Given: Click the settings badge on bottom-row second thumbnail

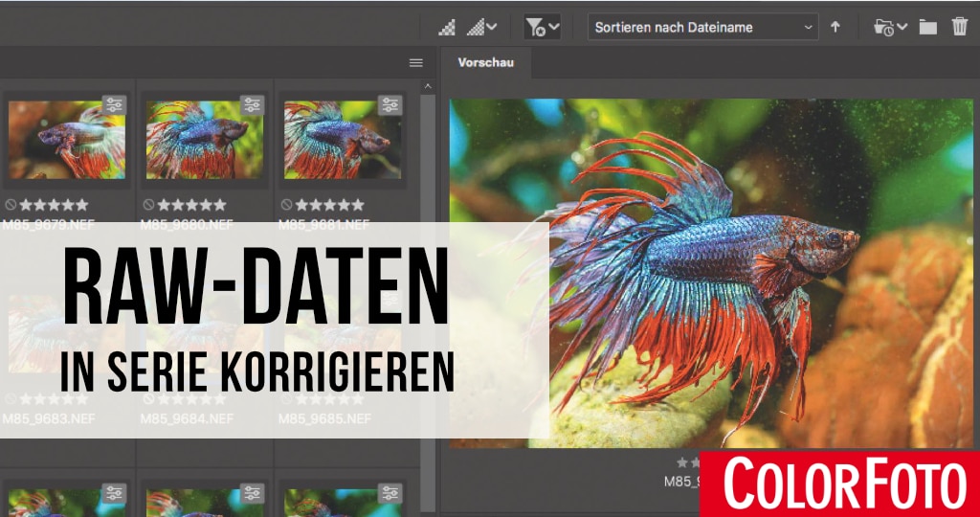Looking at the screenshot, I should (x=252, y=493).
